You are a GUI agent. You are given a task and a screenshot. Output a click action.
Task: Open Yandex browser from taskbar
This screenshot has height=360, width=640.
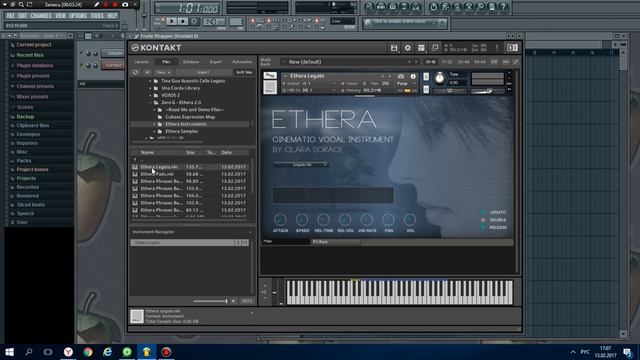[68, 352]
